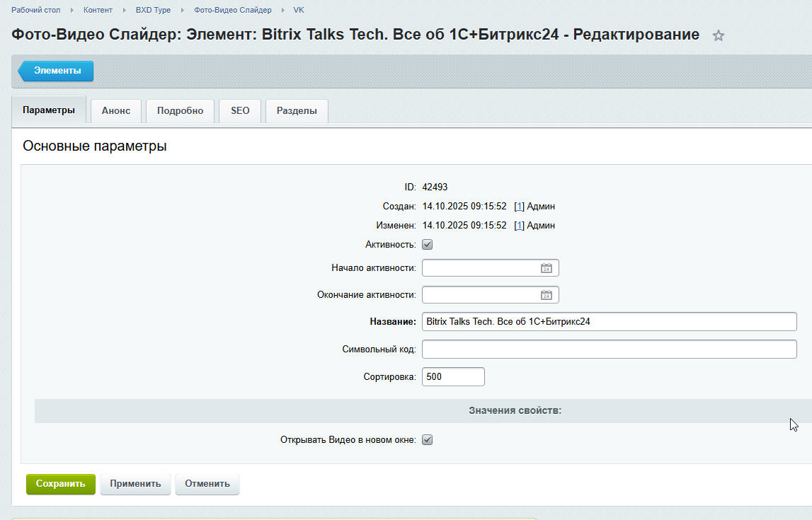The image size is (812, 520).
Task: Select the Параметры tab
Action: [48, 110]
